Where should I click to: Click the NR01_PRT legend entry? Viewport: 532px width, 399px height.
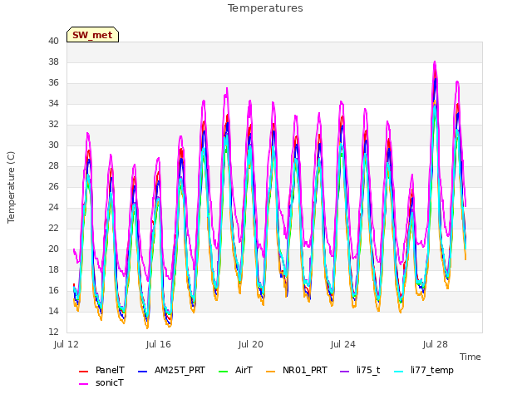pos(297,370)
